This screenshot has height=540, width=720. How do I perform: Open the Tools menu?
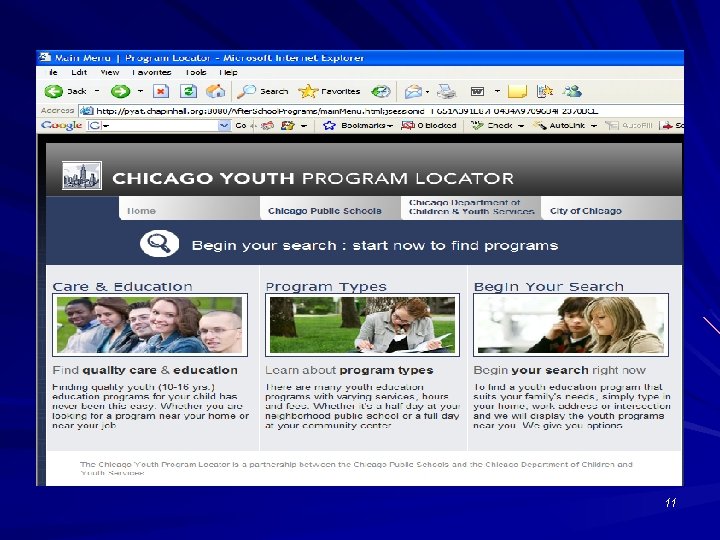pos(196,72)
